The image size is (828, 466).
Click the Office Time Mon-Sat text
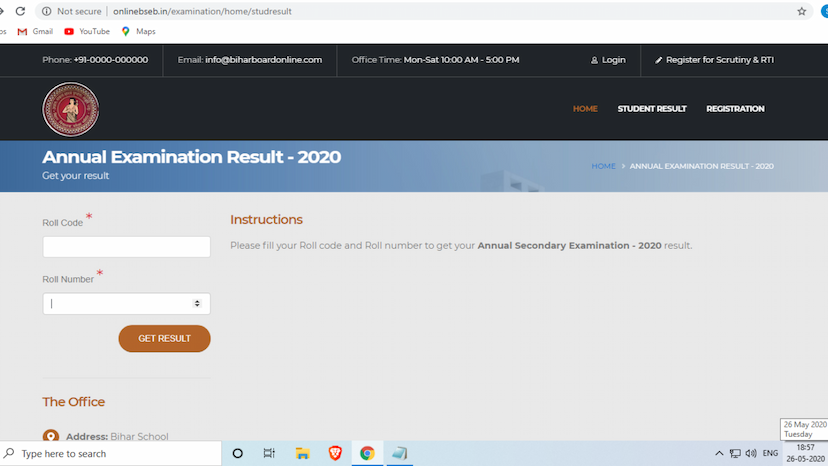435,60
